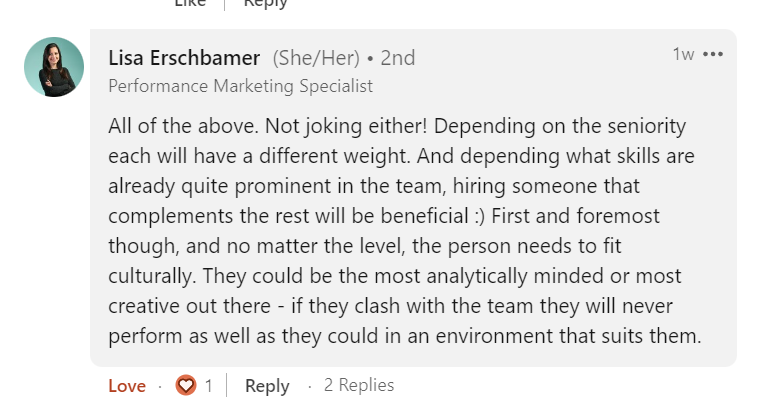Image resolution: width=761 pixels, height=412 pixels.
Task: Click the red heart reaction icon
Action: pos(185,385)
